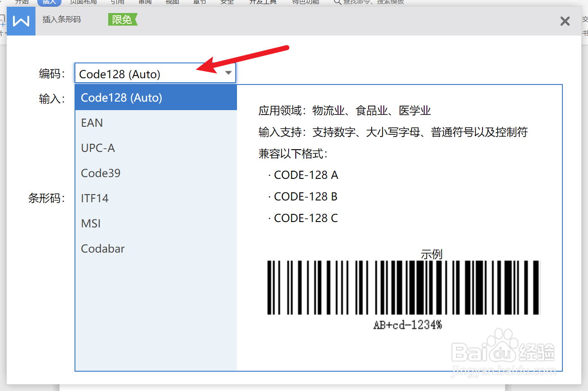Click the 'AB+cd-1234%' barcode caption
Image resolution: width=588 pixels, height=391 pixels.
coord(408,324)
